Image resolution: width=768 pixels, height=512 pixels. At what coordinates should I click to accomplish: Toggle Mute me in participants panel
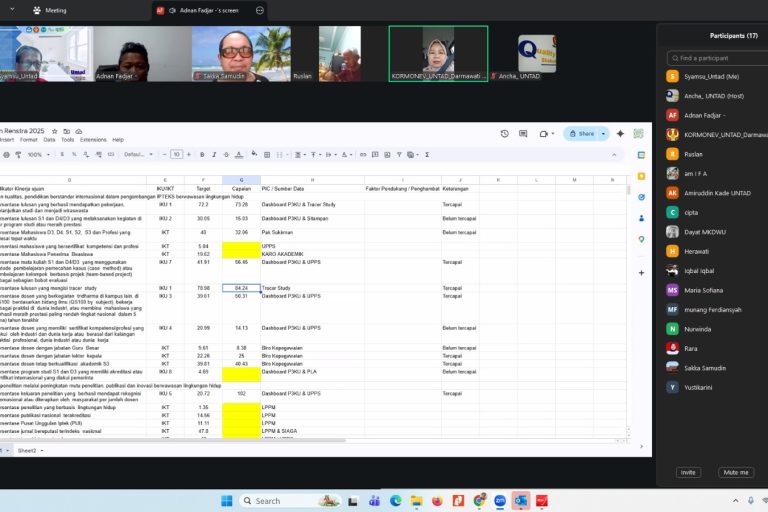736,472
